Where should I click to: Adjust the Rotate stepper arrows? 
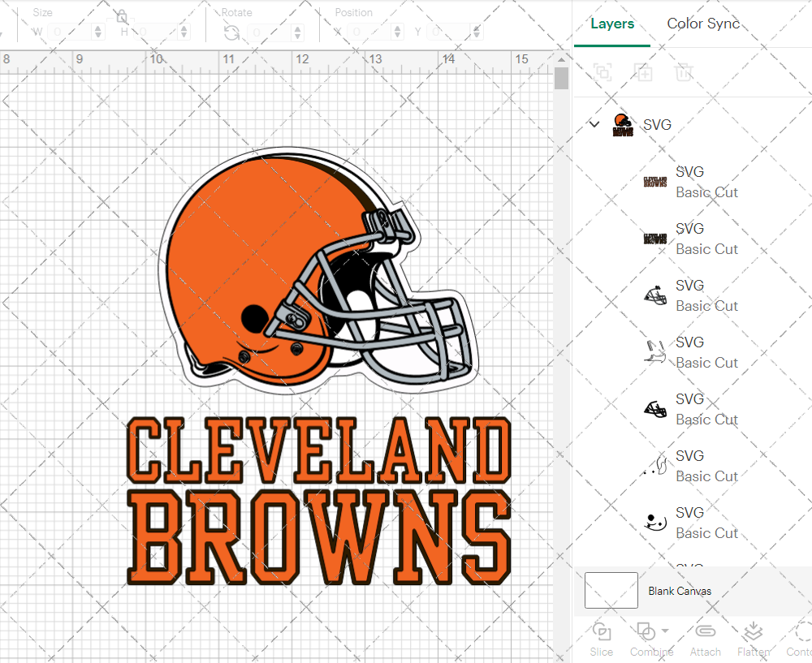(x=297, y=32)
